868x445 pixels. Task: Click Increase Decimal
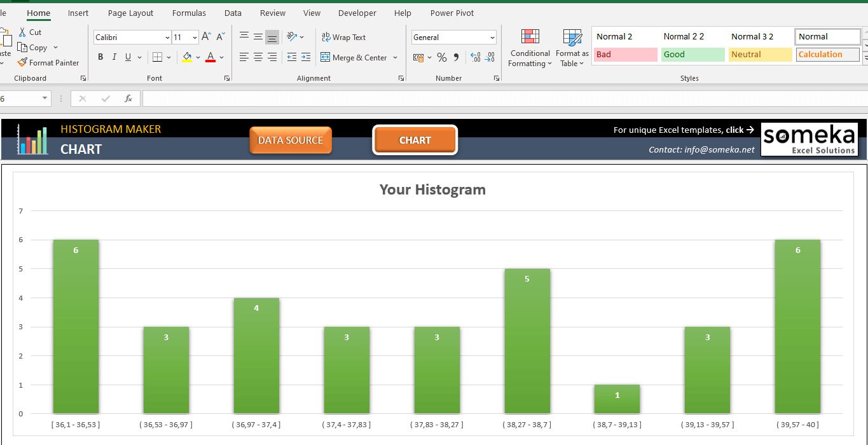point(476,57)
